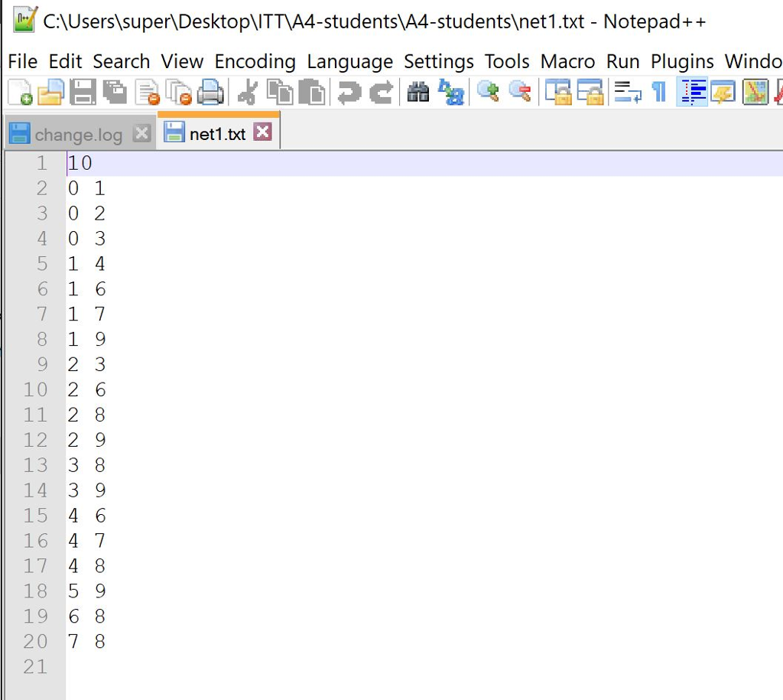Open the Plugins menu
Image resolution: width=783 pixels, height=700 pixels.
pyautogui.click(x=682, y=61)
